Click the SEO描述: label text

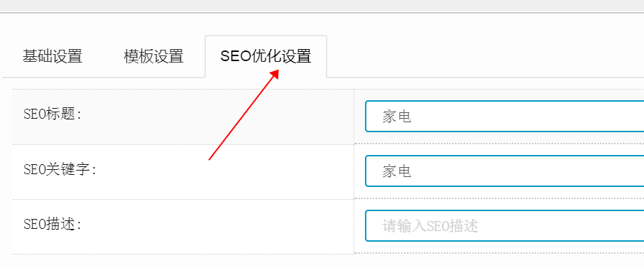coord(53,224)
